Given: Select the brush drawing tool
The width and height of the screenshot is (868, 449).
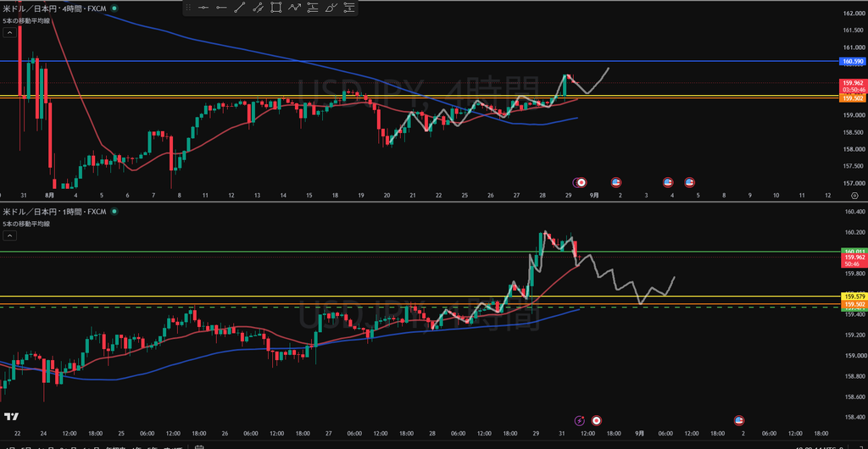Looking at the screenshot, I should point(331,8).
